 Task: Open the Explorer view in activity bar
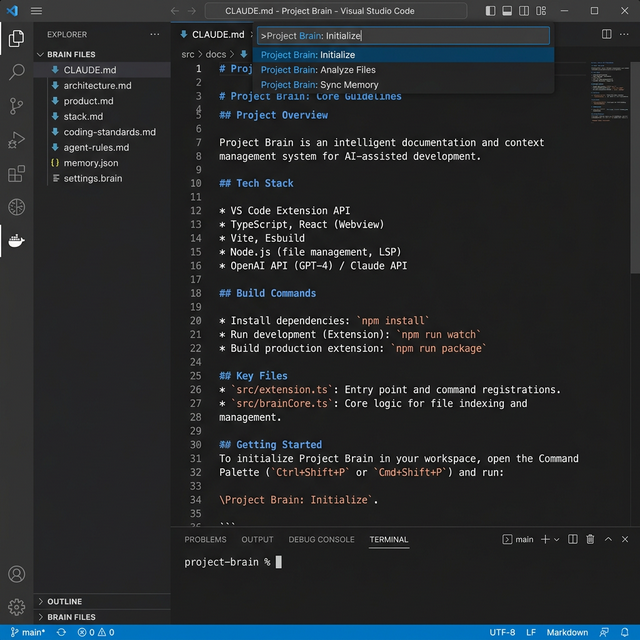pyautogui.click(x=16, y=38)
